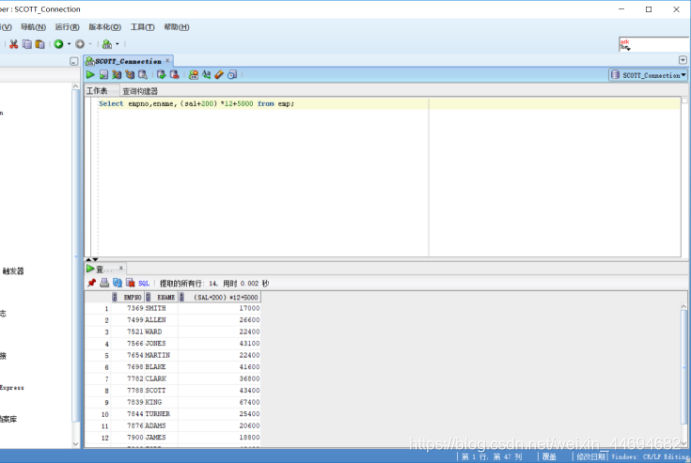Switch to the 工作表 tab
691x463 pixels.
click(97, 91)
